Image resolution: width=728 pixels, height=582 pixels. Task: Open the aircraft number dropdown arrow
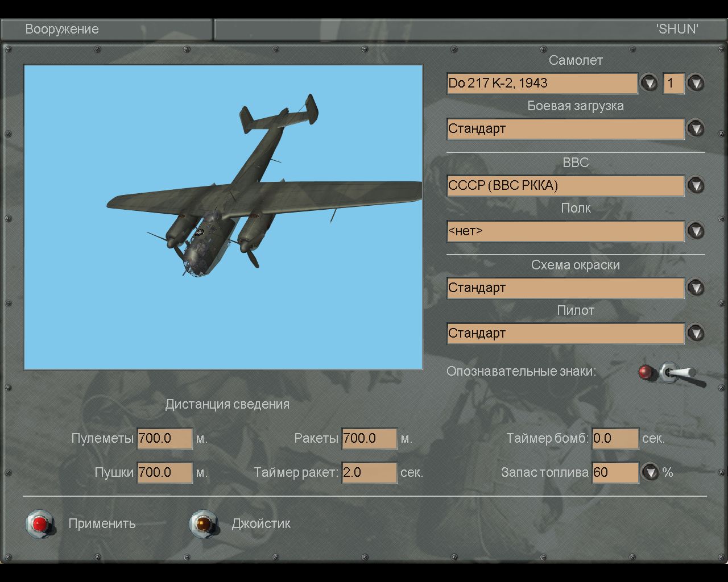coord(696,83)
